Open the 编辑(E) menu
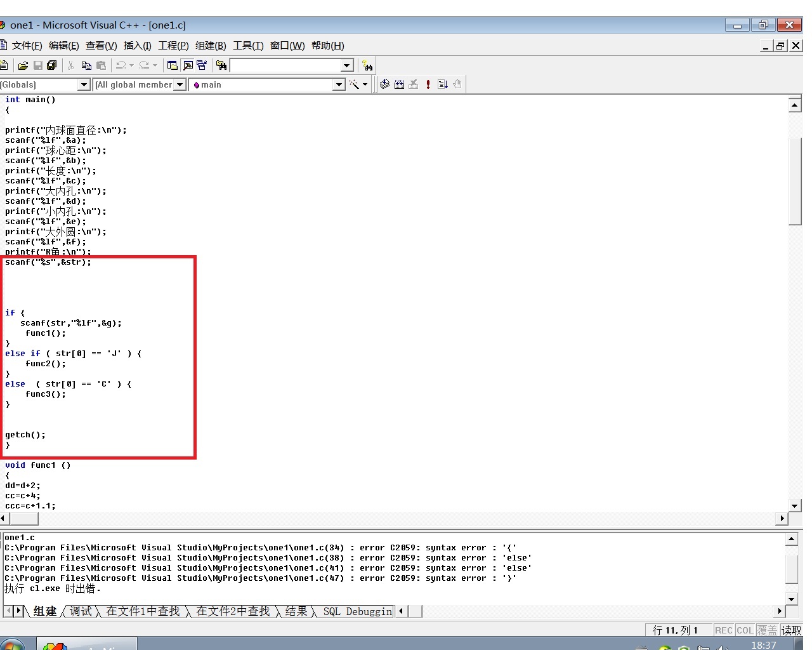This screenshot has width=812, height=650. (x=63, y=46)
